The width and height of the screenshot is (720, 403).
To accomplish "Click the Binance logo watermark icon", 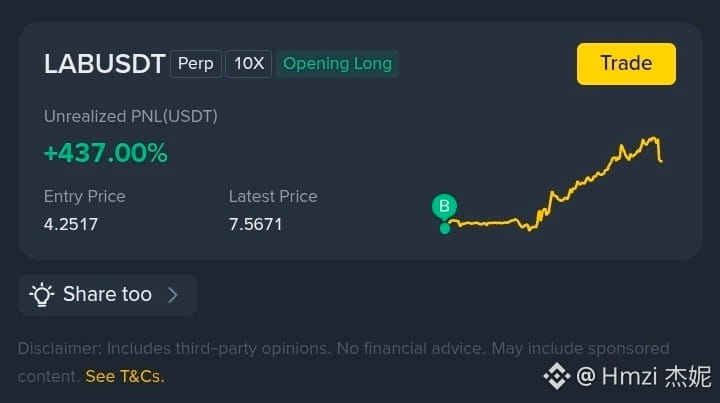I will pos(557,376).
